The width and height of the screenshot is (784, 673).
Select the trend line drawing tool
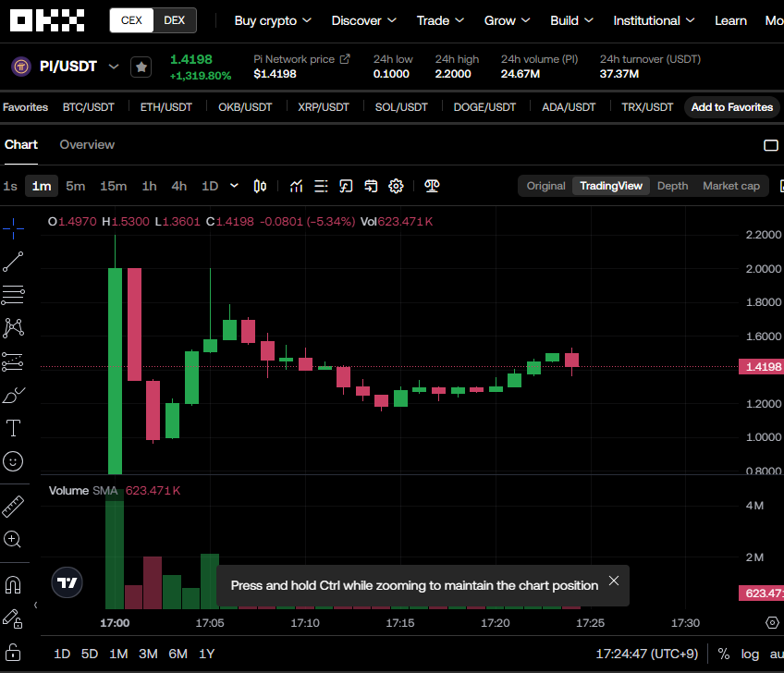point(13,262)
